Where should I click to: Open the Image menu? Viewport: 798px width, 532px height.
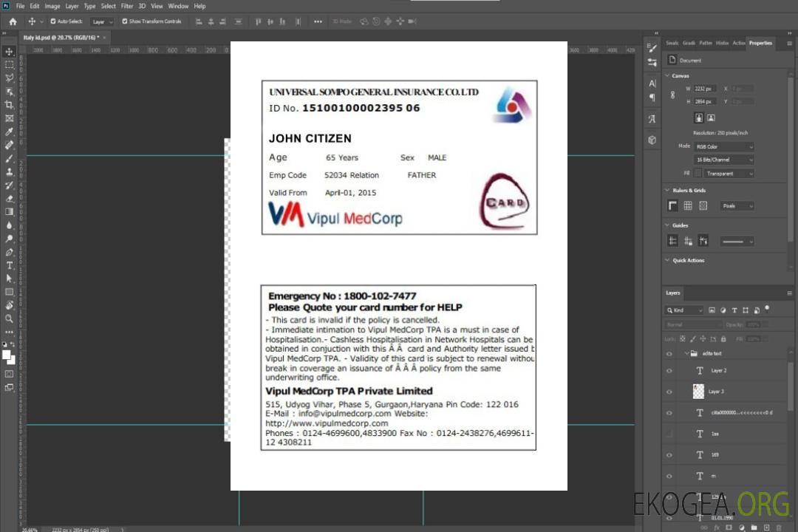52,6
